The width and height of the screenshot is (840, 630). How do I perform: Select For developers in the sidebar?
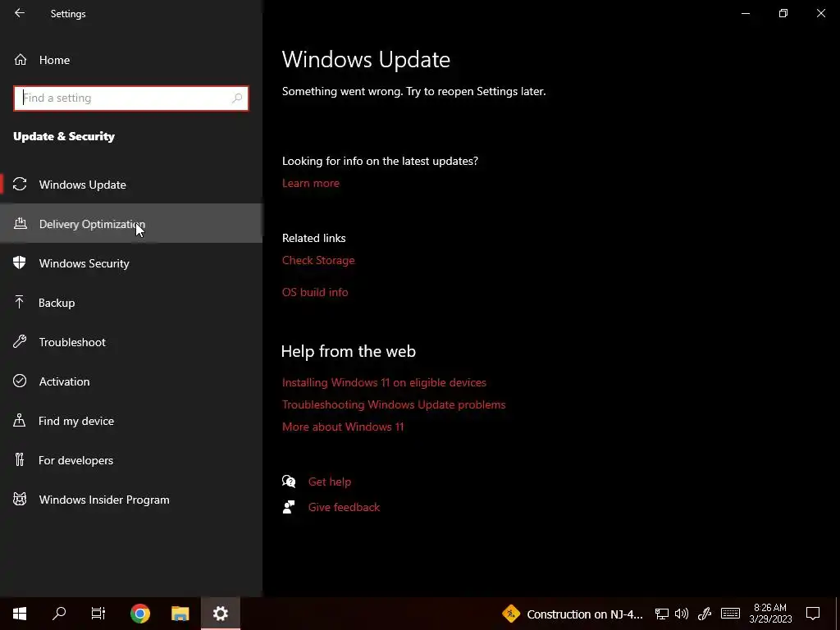coord(131,460)
